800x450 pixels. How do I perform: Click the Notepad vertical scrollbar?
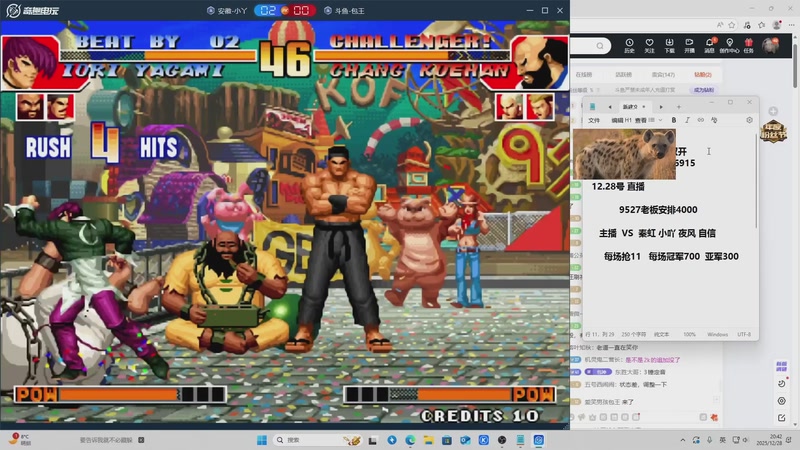point(756,179)
